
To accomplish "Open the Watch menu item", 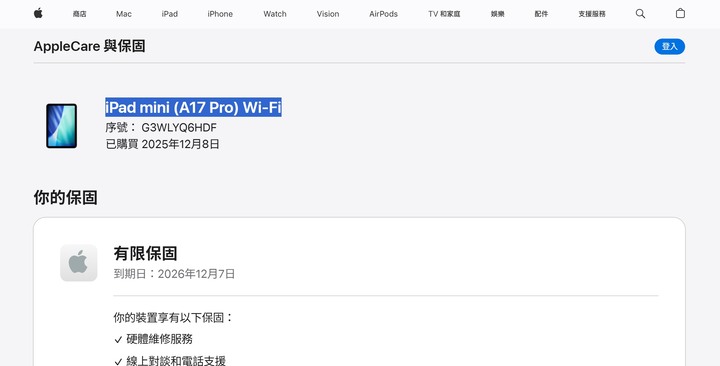I will point(275,14).
